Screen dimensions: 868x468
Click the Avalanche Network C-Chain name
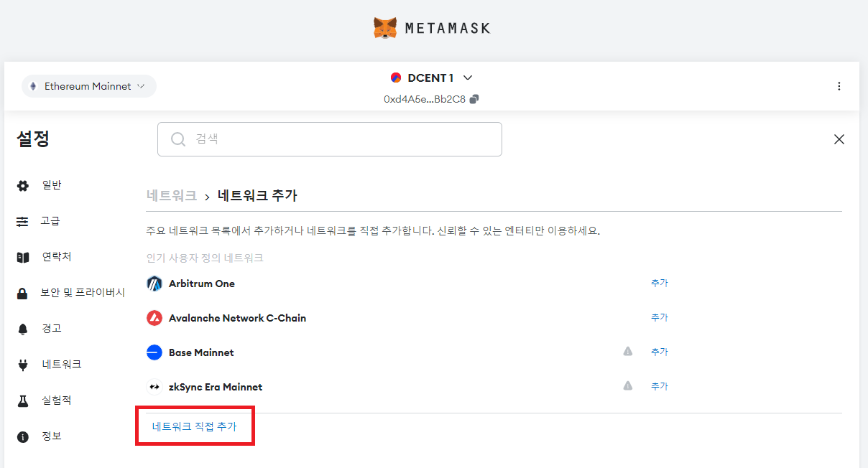tap(237, 318)
